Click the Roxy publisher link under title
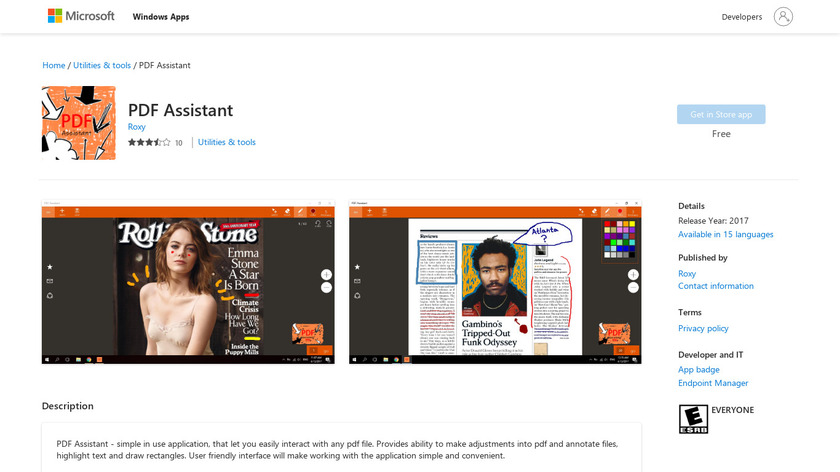 point(137,127)
